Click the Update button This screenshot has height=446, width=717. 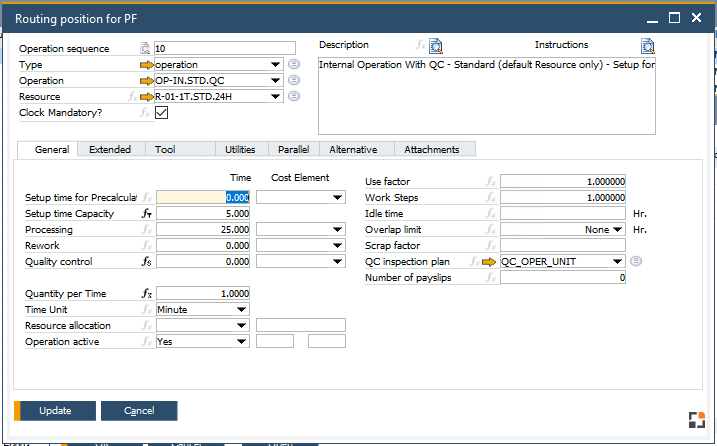[55, 411]
